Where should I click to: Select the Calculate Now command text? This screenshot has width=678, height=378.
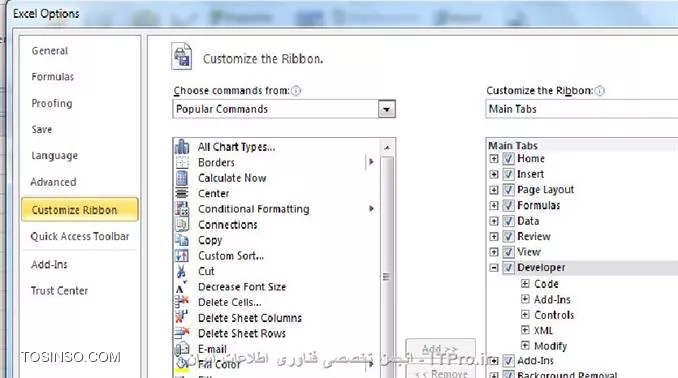tap(232, 178)
